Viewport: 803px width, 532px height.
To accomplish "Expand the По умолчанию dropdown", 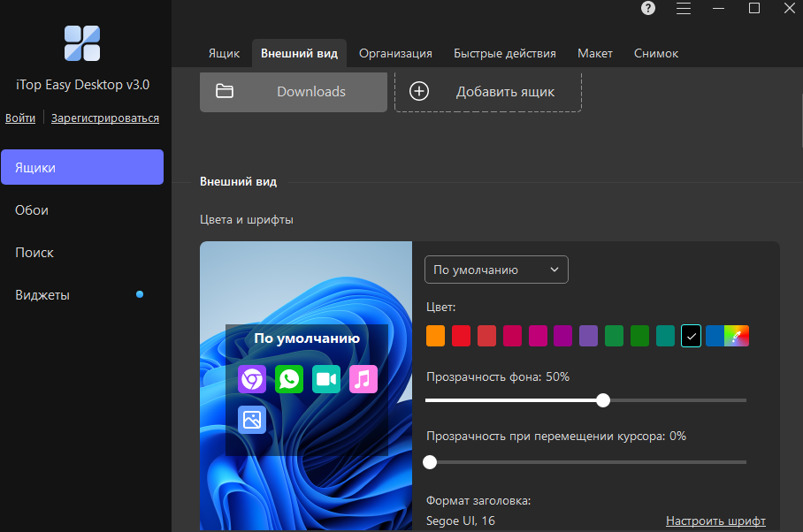I will (x=496, y=270).
